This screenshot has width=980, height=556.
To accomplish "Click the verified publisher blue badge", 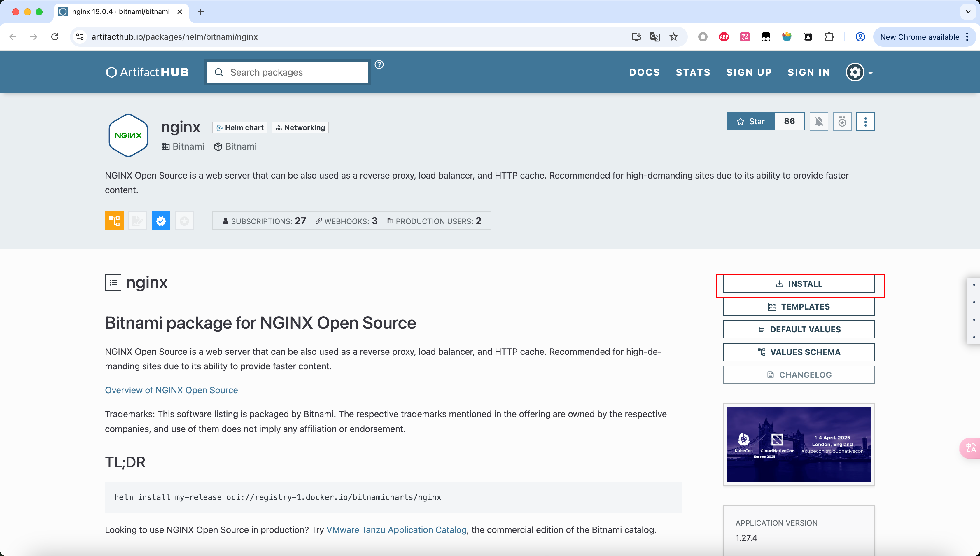I will (161, 221).
